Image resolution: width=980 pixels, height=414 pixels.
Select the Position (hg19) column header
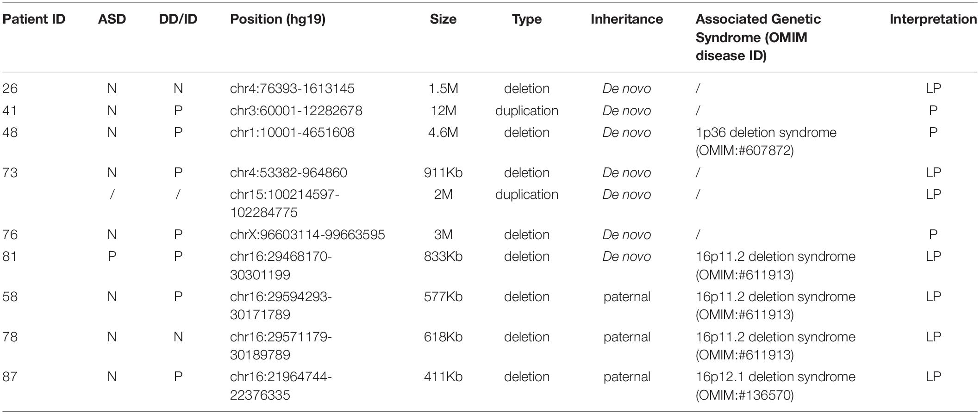pos(278,19)
